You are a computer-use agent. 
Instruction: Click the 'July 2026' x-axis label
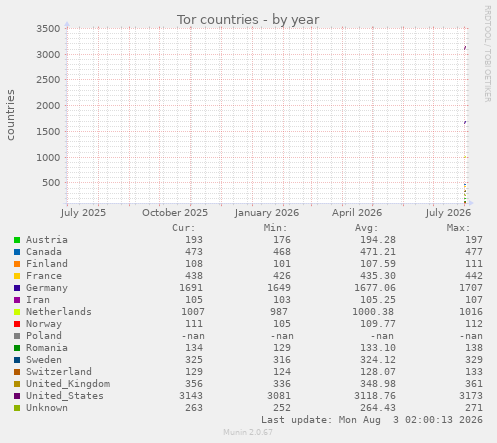448,213
